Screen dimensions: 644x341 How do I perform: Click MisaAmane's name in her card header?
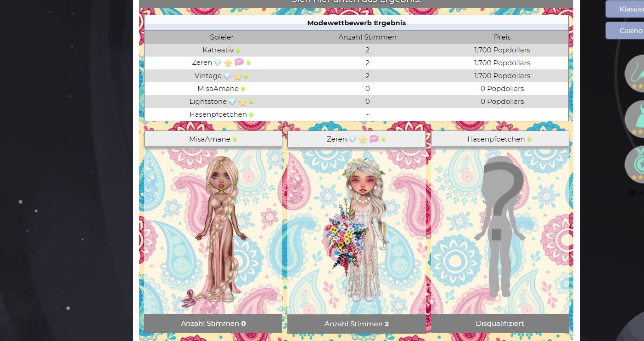210,139
